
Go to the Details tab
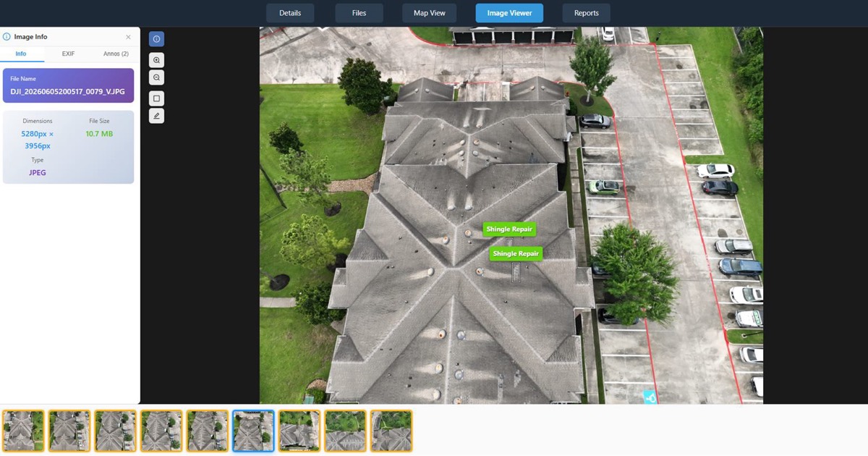pyautogui.click(x=290, y=13)
